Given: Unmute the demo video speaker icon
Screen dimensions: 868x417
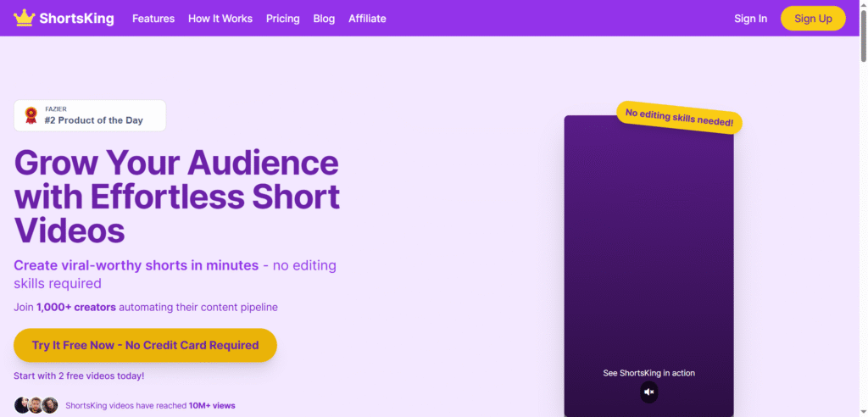Looking at the screenshot, I should click(649, 392).
